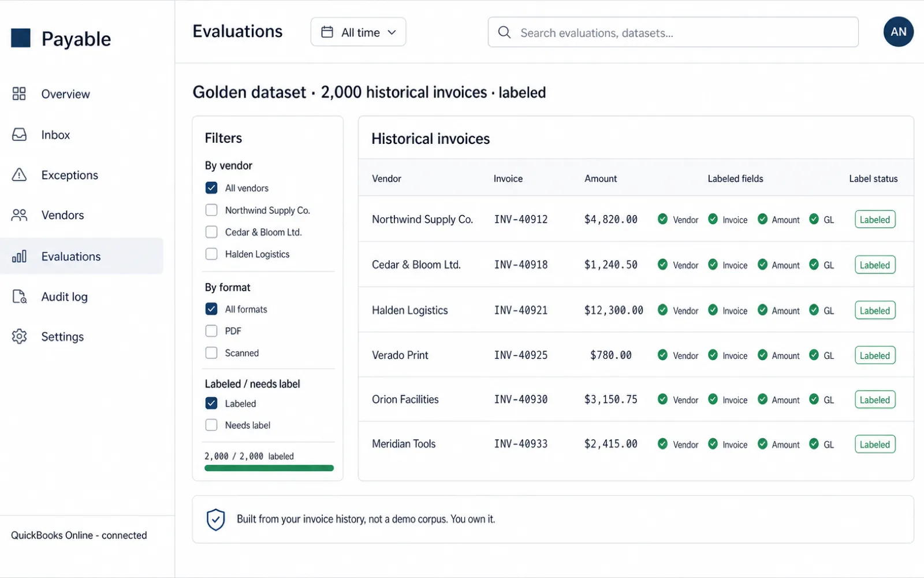Screen dimensions: 924x578
Task: Click the Invoice column header
Action: pos(508,179)
